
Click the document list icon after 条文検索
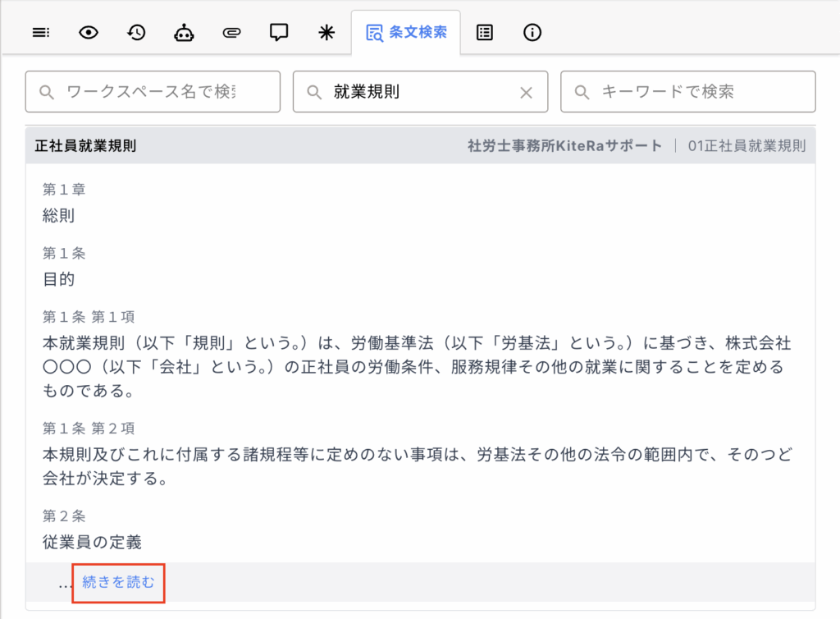click(485, 33)
